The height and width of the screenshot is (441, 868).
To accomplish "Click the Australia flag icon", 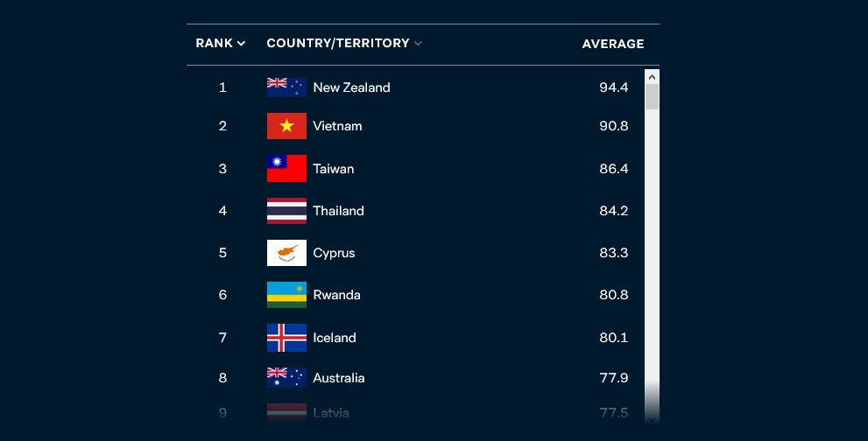I will coord(286,377).
